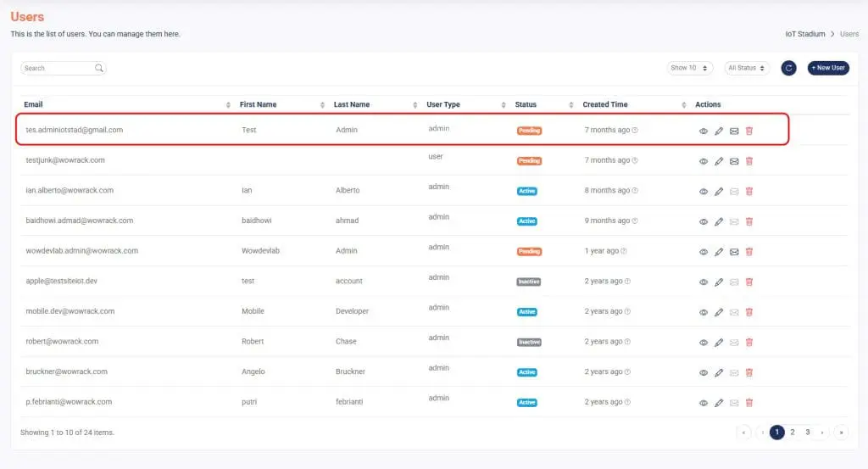View details of ian.alberto@wowrack.com via eye icon

point(704,192)
